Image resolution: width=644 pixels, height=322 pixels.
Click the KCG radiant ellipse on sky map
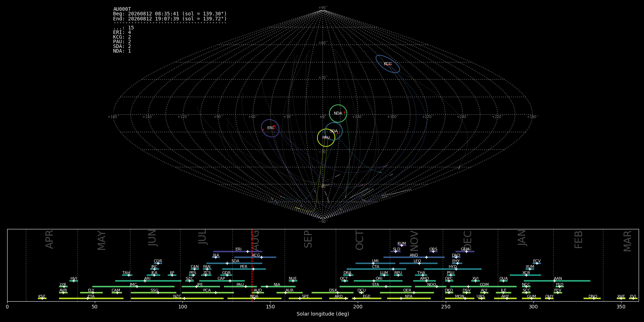(x=388, y=64)
